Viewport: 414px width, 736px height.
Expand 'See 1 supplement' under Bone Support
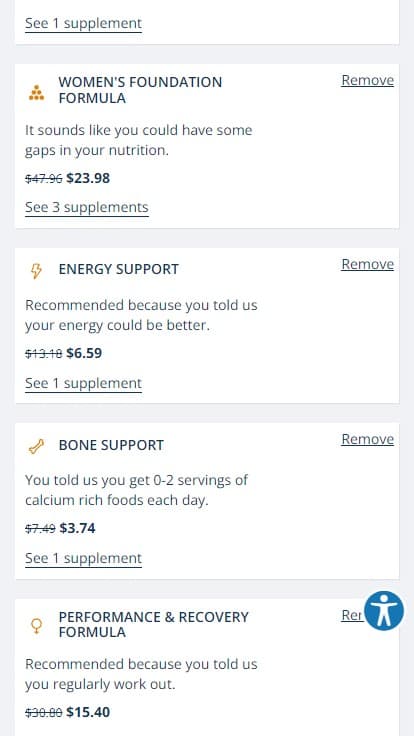84,559
